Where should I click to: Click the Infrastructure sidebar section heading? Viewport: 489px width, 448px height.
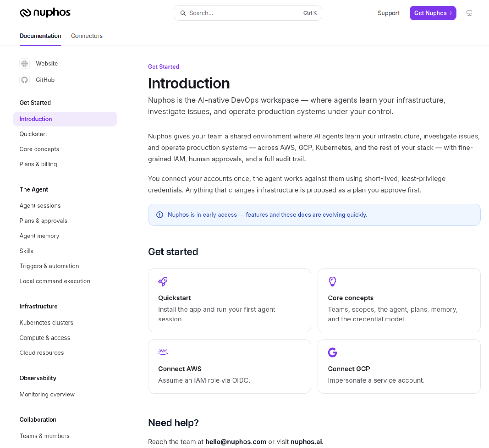(x=39, y=306)
